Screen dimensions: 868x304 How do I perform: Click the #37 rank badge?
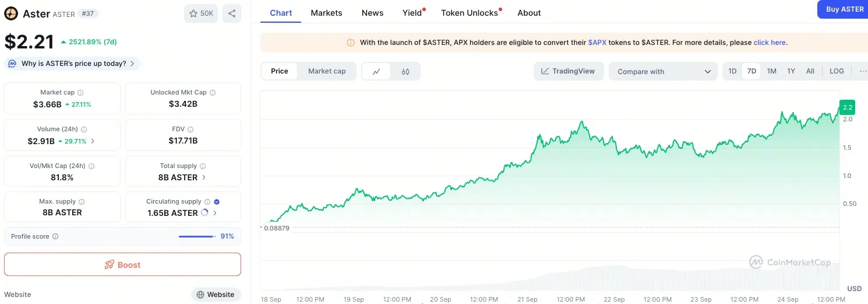[x=89, y=13]
